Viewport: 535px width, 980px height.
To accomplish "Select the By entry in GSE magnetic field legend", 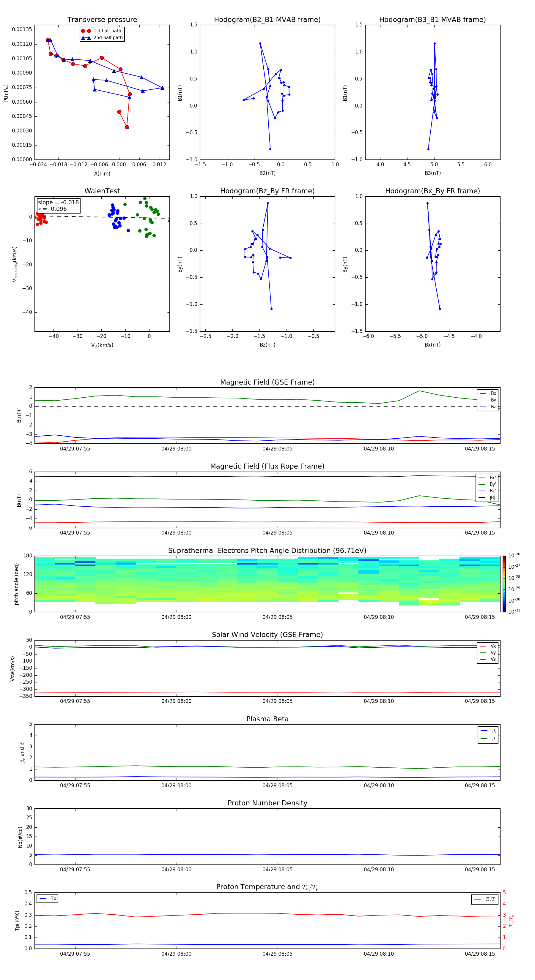I will (x=488, y=400).
